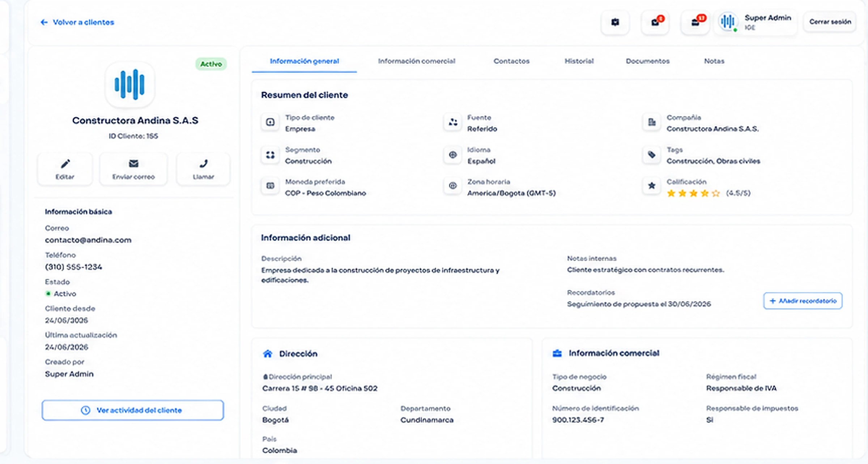Screen dimensions: 868x464
Task: Click the Segmento grid icon
Action: (270, 155)
